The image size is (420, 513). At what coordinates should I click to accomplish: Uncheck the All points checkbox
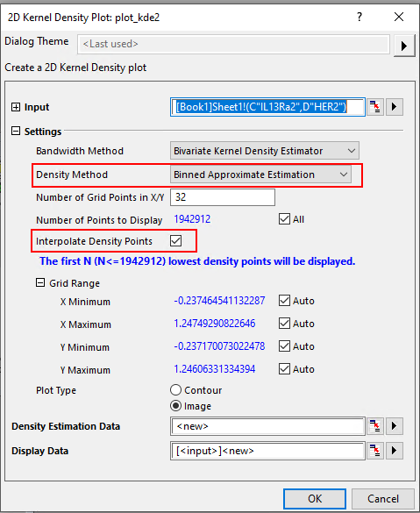[284, 219]
